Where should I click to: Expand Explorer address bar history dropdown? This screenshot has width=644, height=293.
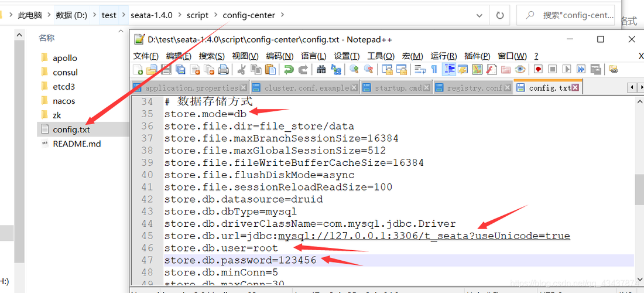point(479,15)
